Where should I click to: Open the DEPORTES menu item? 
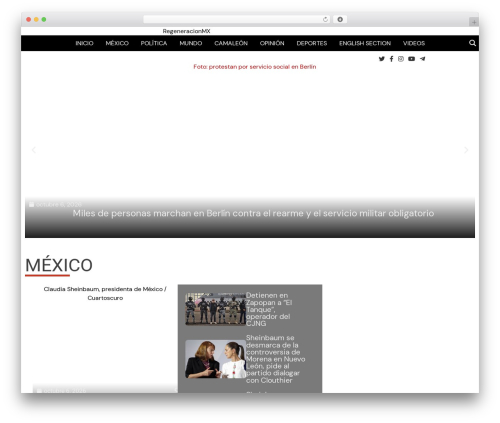coord(312,43)
